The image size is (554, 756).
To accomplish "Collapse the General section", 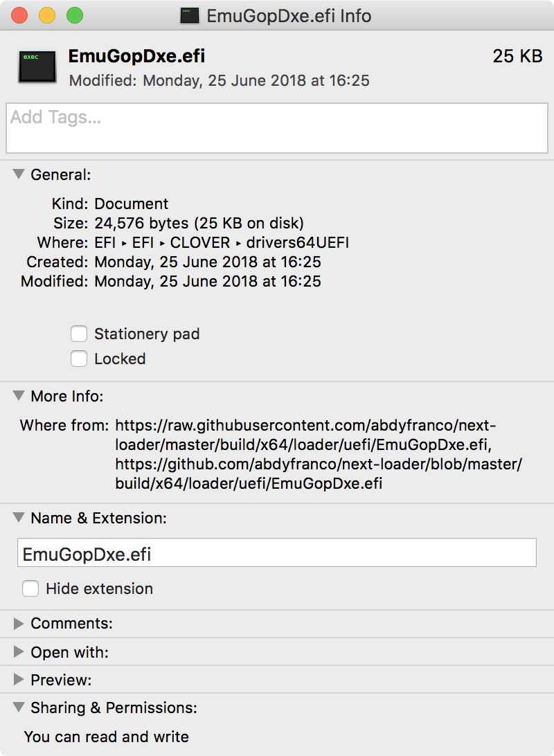I will click(19, 175).
